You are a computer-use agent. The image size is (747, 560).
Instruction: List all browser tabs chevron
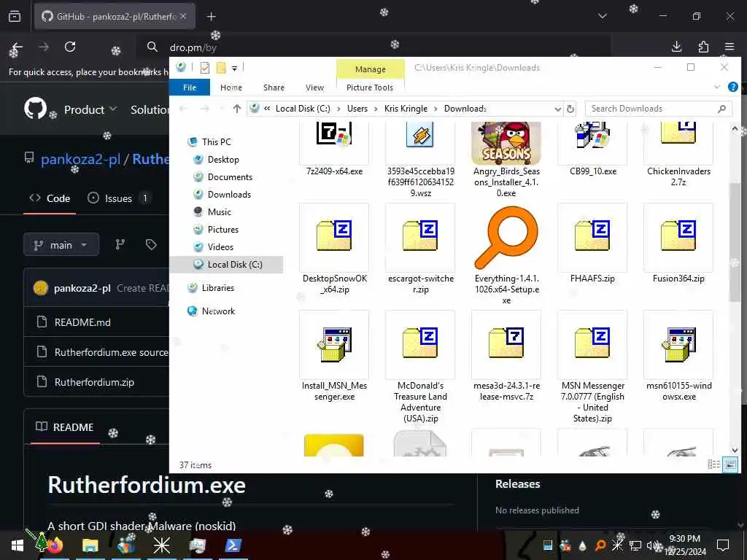coord(602,16)
